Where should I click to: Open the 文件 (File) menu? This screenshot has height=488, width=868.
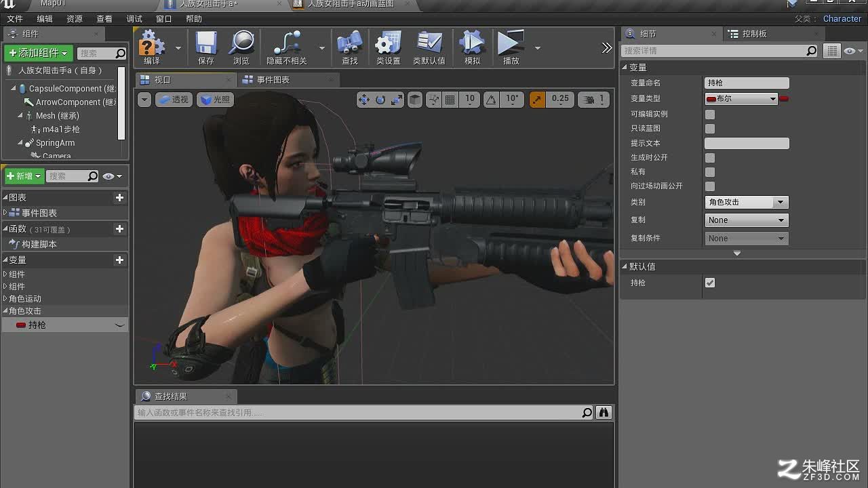pyautogui.click(x=14, y=19)
